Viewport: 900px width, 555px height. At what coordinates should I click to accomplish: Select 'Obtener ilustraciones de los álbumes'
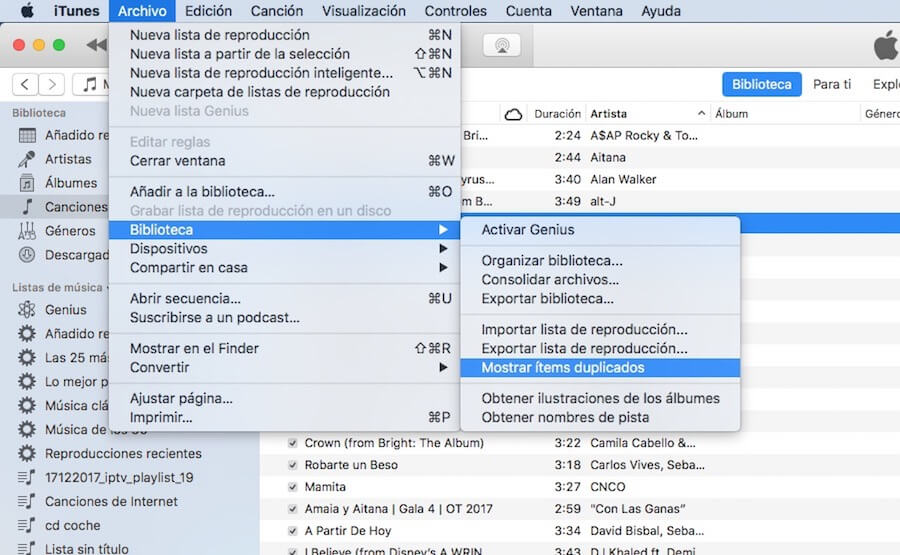[x=600, y=398]
